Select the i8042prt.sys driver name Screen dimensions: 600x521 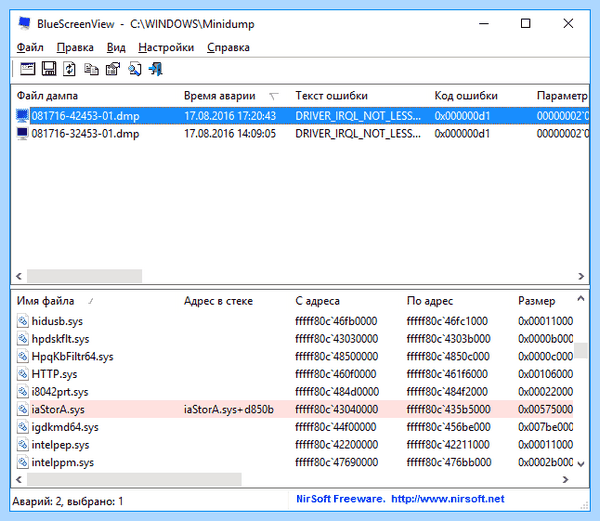60,391
